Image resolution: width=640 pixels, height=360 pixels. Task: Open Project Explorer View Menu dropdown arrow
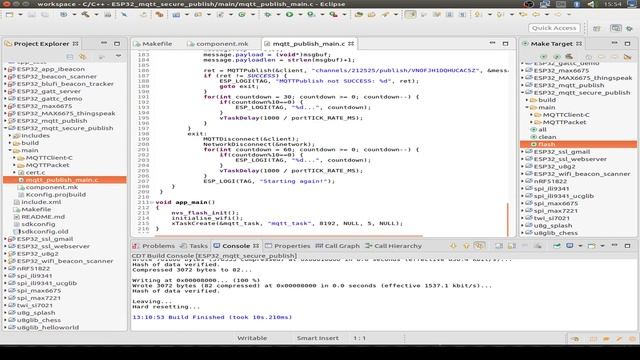click(x=118, y=56)
